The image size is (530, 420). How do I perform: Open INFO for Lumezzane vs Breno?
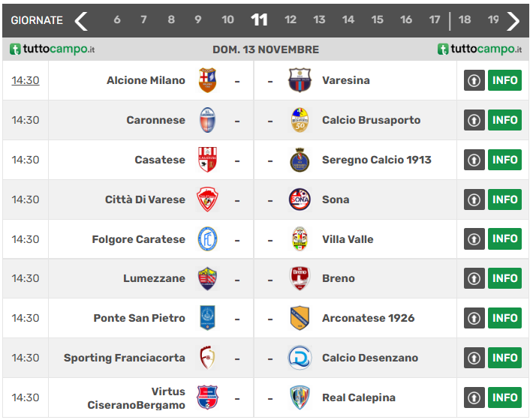click(x=504, y=278)
